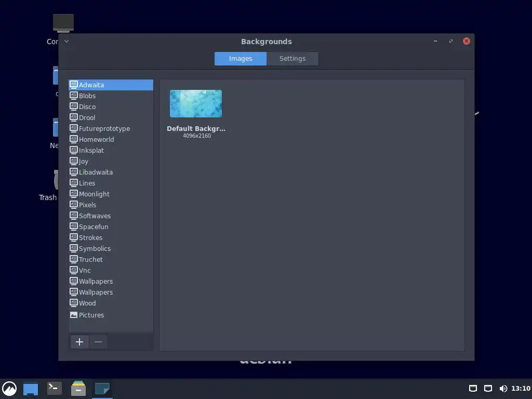Choose the Disco folder
This screenshot has height=399, width=532.
click(x=111, y=107)
